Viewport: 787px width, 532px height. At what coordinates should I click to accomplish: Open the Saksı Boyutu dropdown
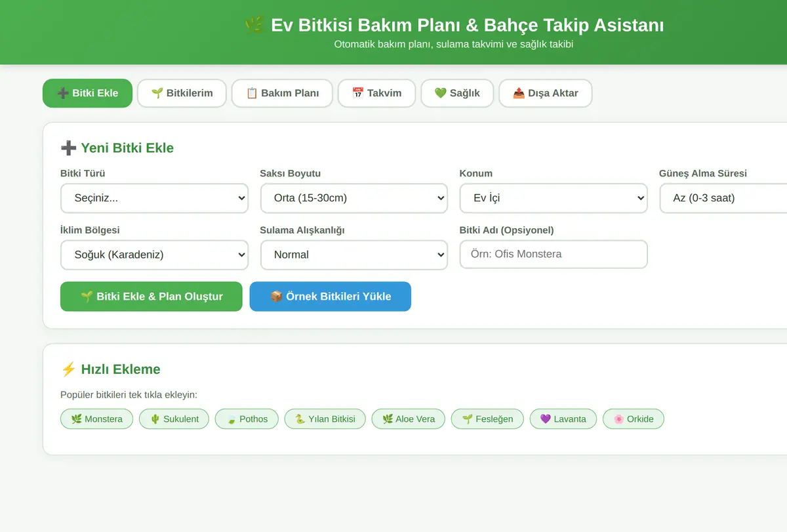tap(354, 198)
